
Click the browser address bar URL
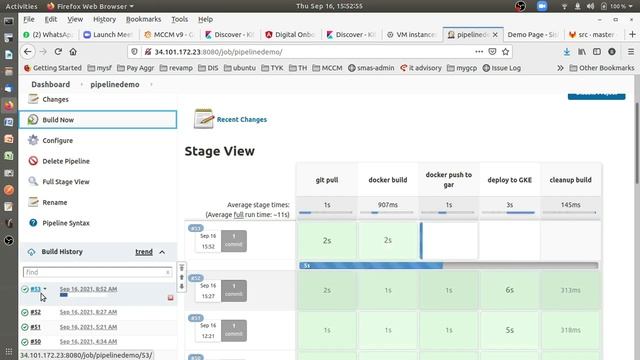pyautogui.click(x=218, y=52)
